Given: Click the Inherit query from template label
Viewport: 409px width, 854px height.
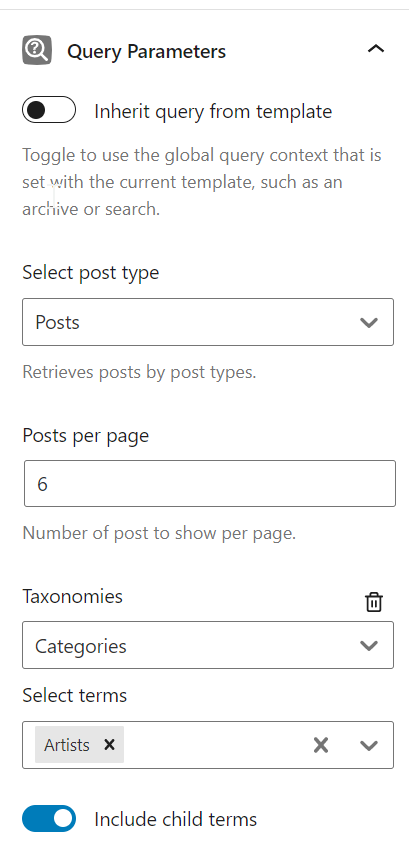Looking at the screenshot, I should click(213, 111).
